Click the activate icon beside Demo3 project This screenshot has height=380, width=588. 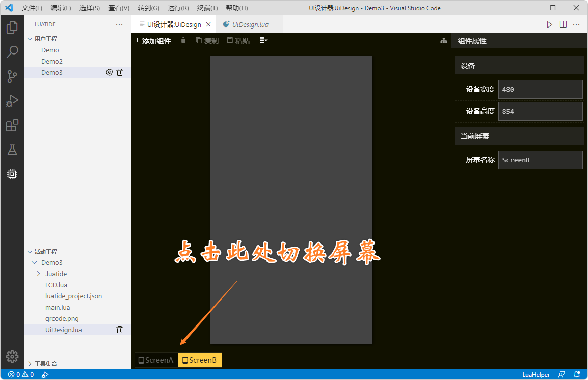(x=109, y=72)
